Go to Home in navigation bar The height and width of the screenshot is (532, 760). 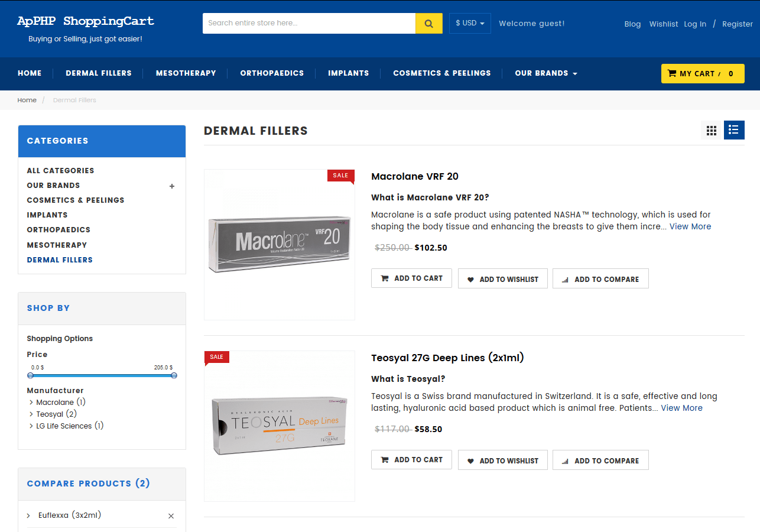[30, 73]
